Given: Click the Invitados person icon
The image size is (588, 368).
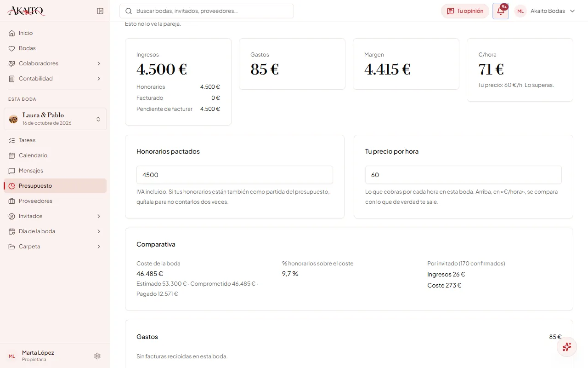Looking at the screenshot, I should (12, 216).
